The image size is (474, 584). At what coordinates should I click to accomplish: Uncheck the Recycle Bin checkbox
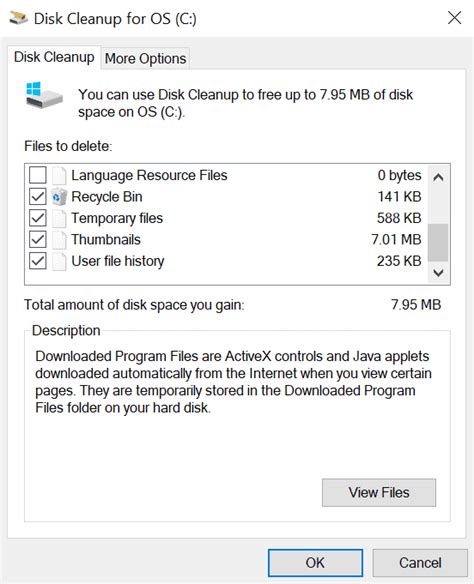38,197
